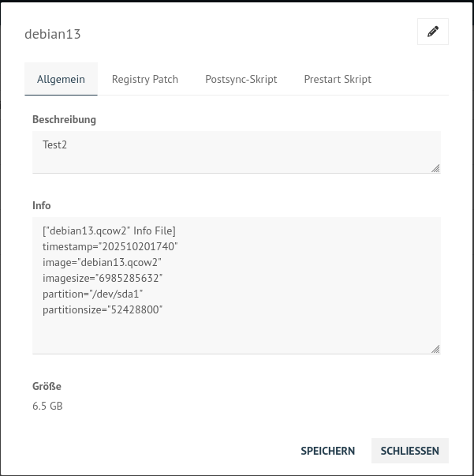Click the Größe label
Screen dimensions: 474x476
pyautogui.click(x=47, y=387)
